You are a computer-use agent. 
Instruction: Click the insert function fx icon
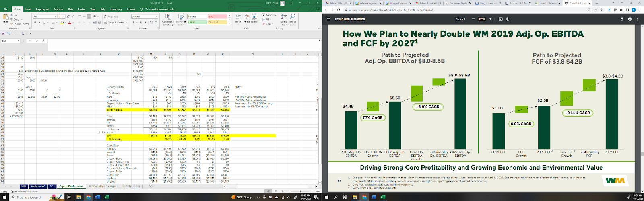tap(43, 41)
